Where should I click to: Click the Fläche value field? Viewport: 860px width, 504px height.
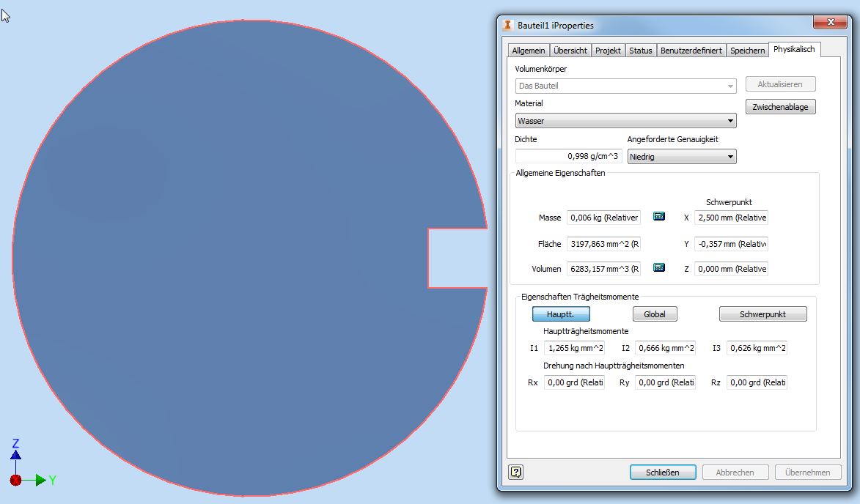pos(603,244)
